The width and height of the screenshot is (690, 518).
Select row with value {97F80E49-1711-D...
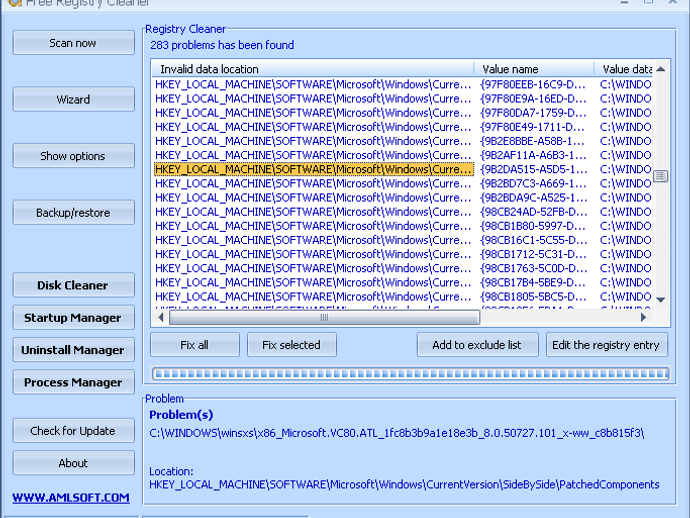[x=403, y=127]
